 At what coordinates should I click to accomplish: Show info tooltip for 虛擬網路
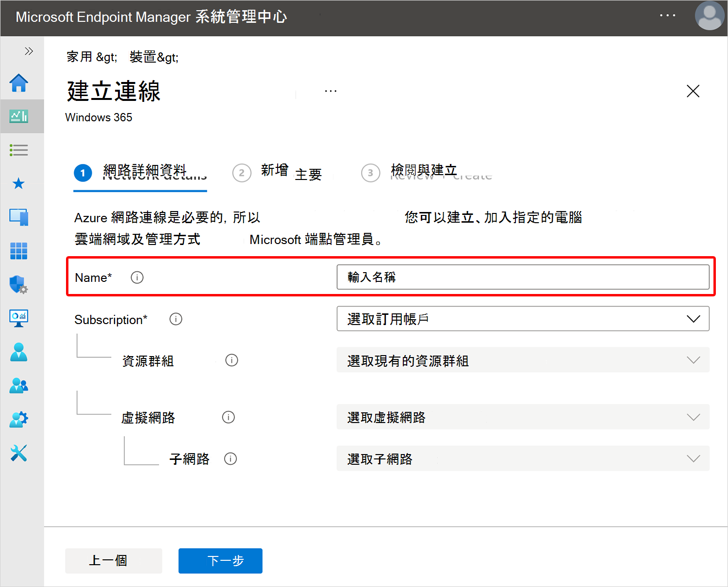click(x=229, y=417)
